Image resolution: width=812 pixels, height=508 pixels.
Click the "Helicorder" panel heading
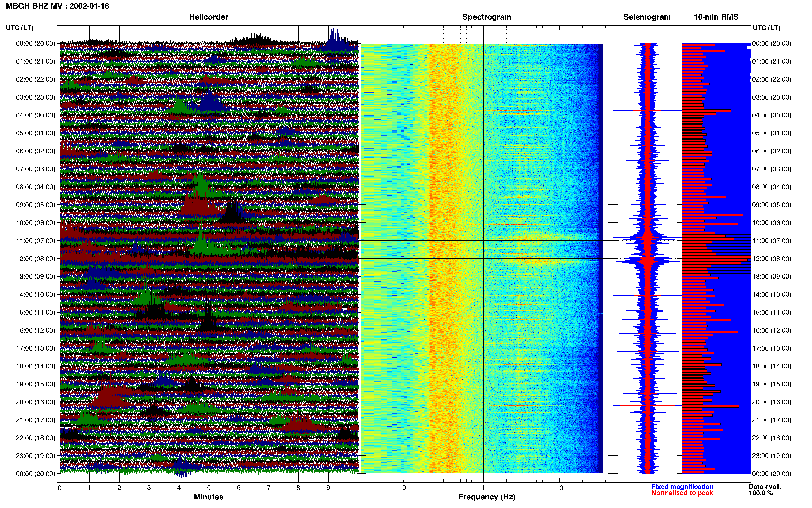coord(209,17)
